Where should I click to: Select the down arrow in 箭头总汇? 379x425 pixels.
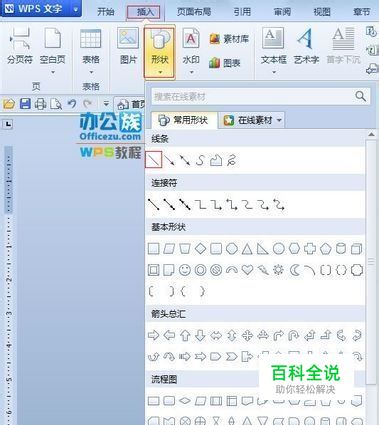coord(200,335)
